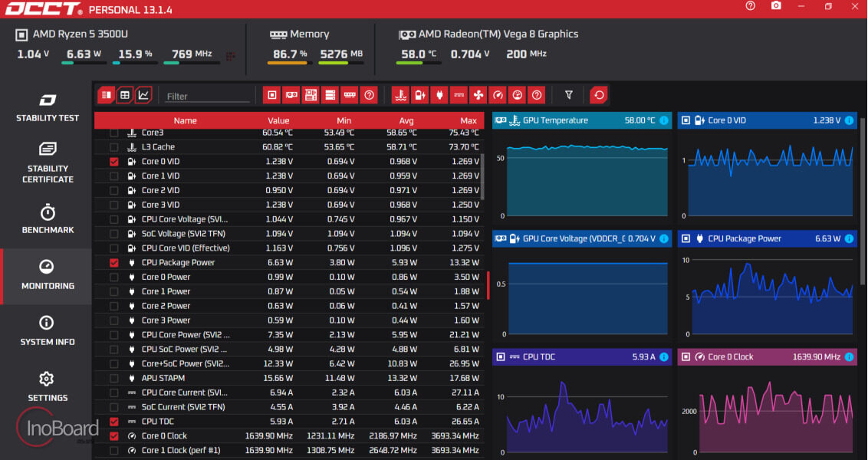Open info for Core 0 Clock graph
This screenshot has height=460, width=868.
click(x=849, y=357)
